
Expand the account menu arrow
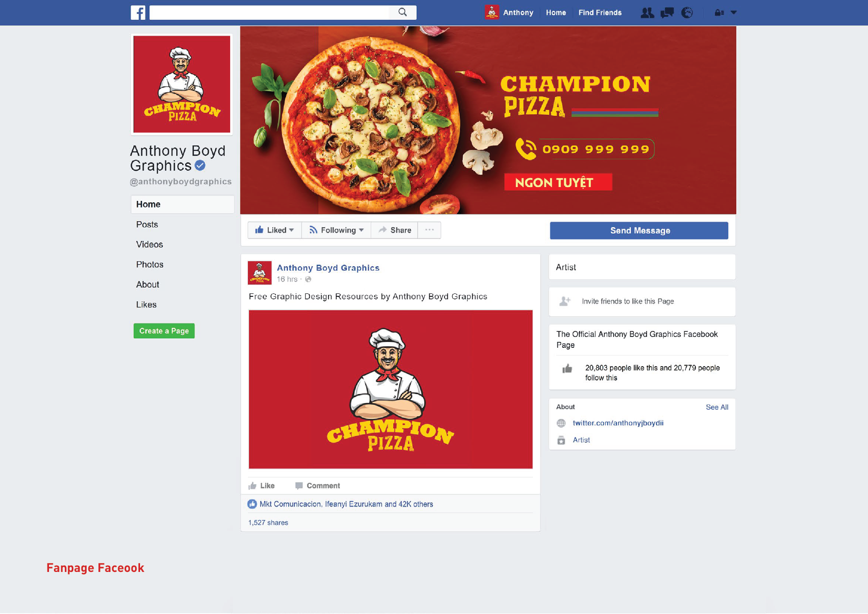point(734,13)
